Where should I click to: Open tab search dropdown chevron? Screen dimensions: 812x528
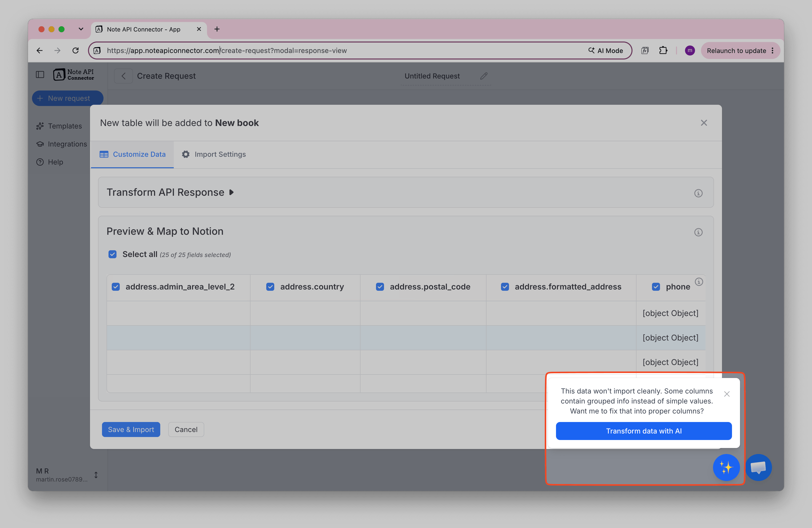tap(81, 29)
